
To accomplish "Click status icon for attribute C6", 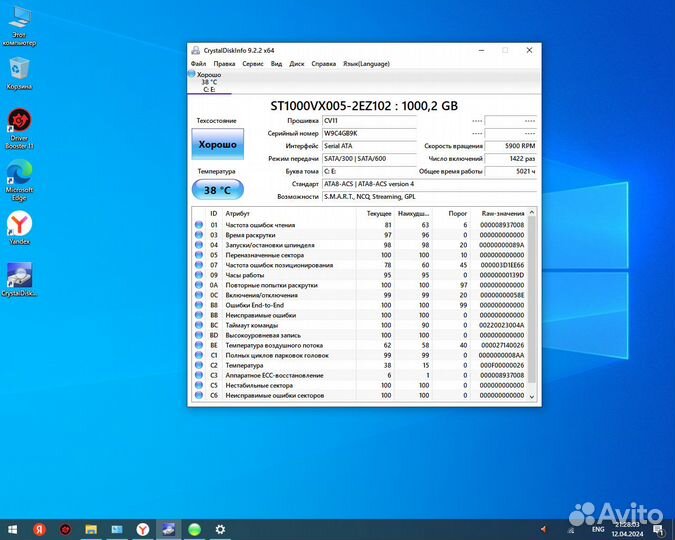I will 199,395.
